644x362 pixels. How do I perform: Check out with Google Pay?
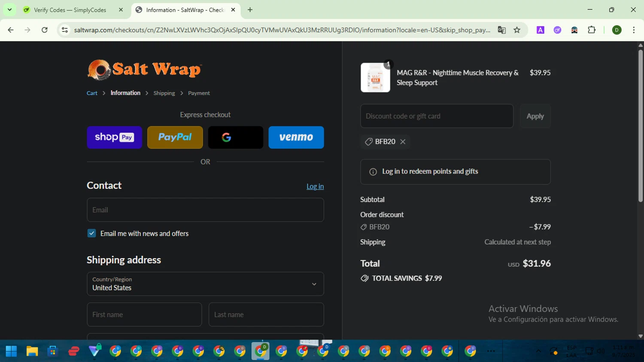click(236, 137)
